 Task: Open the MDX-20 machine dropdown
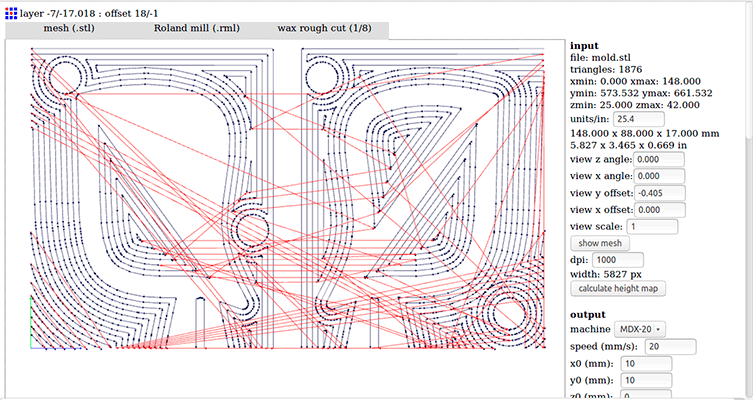click(640, 329)
